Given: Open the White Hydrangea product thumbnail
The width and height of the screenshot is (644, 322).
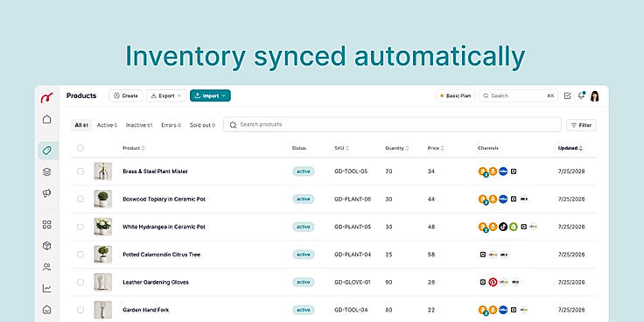Looking at the screenshot, I should tap(102, 227).
